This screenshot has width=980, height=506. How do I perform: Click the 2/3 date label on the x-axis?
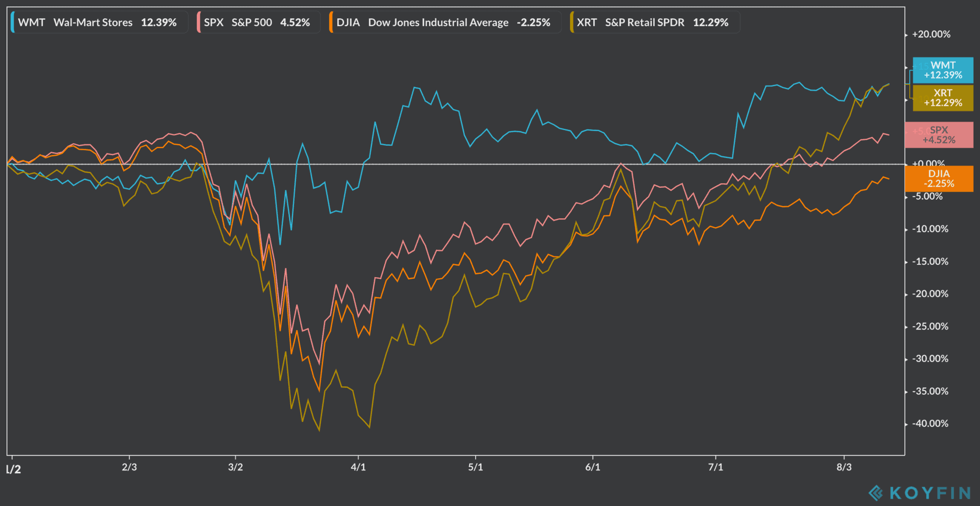click(130, 467)
